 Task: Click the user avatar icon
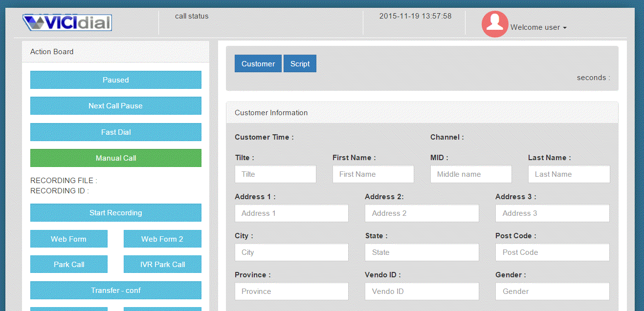(495, 24)
